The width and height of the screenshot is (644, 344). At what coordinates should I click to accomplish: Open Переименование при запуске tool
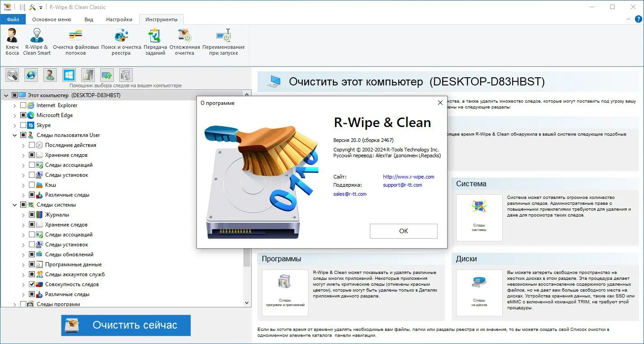point(224,41)
